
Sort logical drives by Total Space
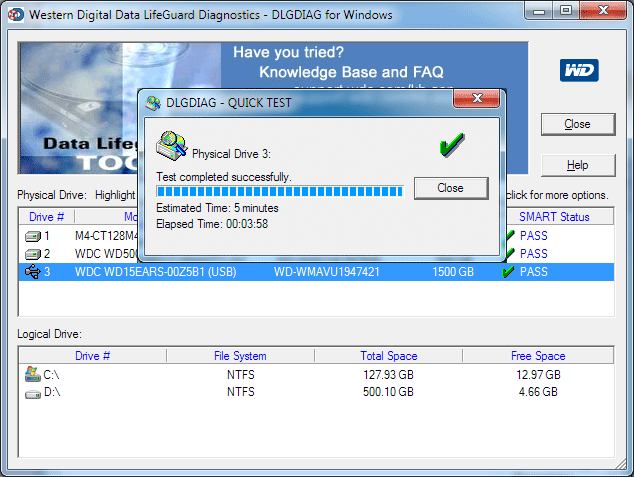pyautogui.click(x=388, y=356)
